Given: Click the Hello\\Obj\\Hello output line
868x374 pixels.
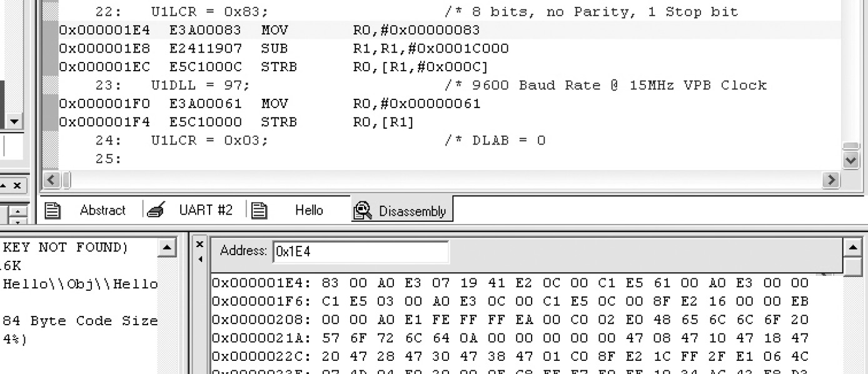Looking at the screenshot, I should point(79,284).
